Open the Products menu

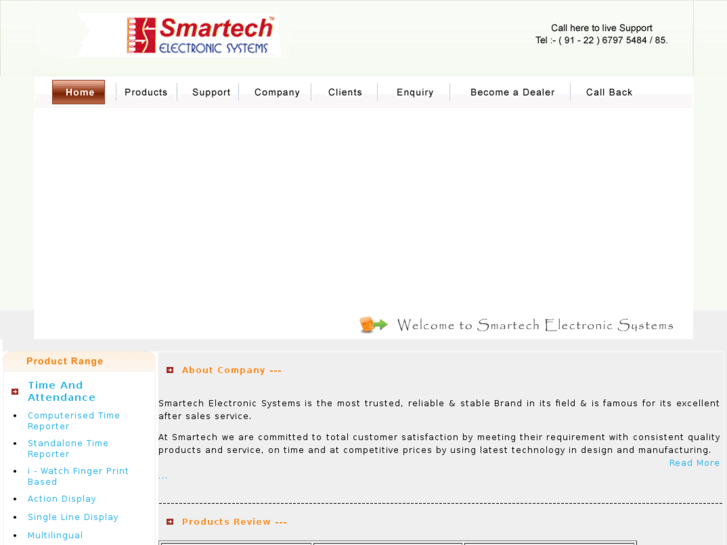pos(146,92)
